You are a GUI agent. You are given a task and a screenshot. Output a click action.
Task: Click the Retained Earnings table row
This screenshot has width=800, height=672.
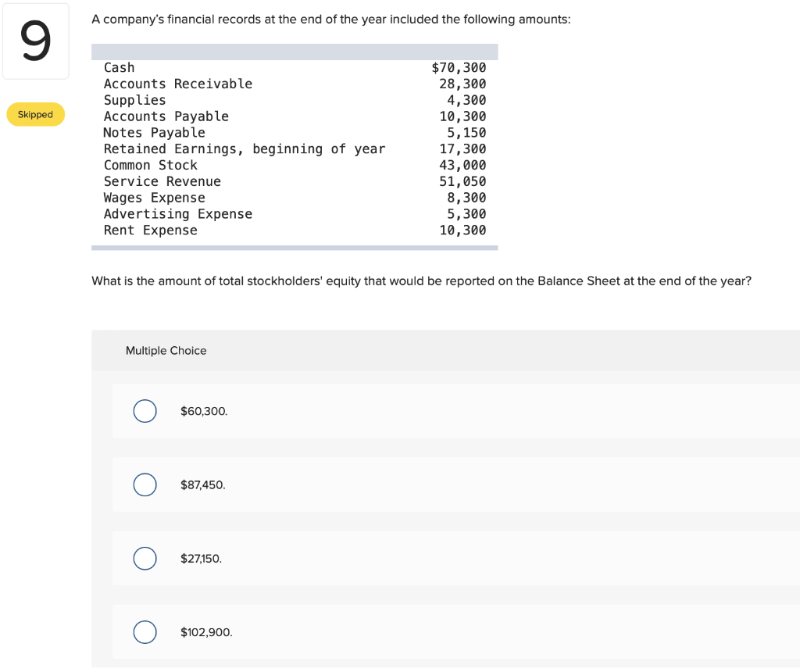244,148
